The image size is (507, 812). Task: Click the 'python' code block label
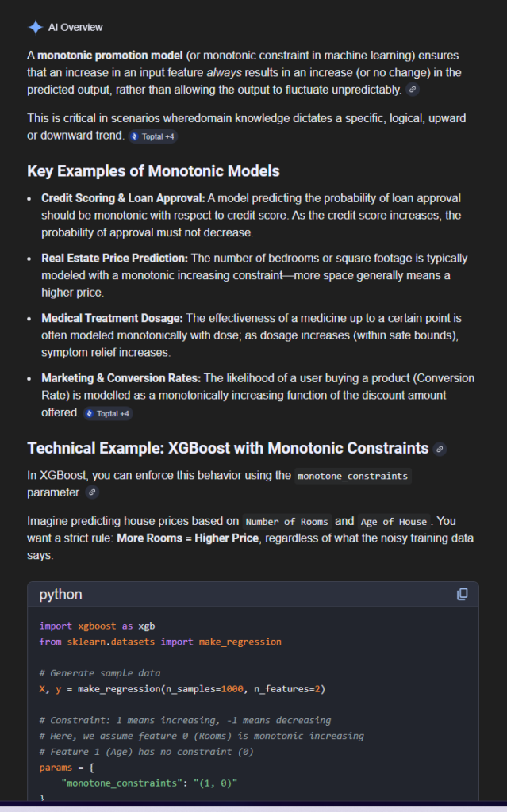point(60,594)
